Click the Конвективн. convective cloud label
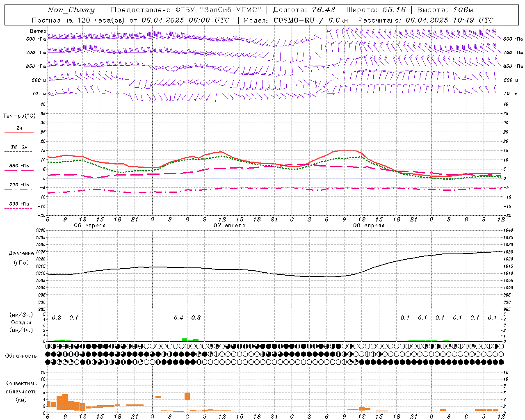525x420 pixels. click(x=21, y=383)
